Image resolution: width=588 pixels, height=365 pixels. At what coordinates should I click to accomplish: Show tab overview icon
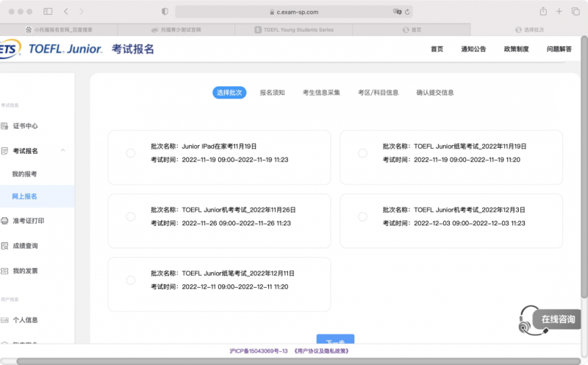[576, 12]
